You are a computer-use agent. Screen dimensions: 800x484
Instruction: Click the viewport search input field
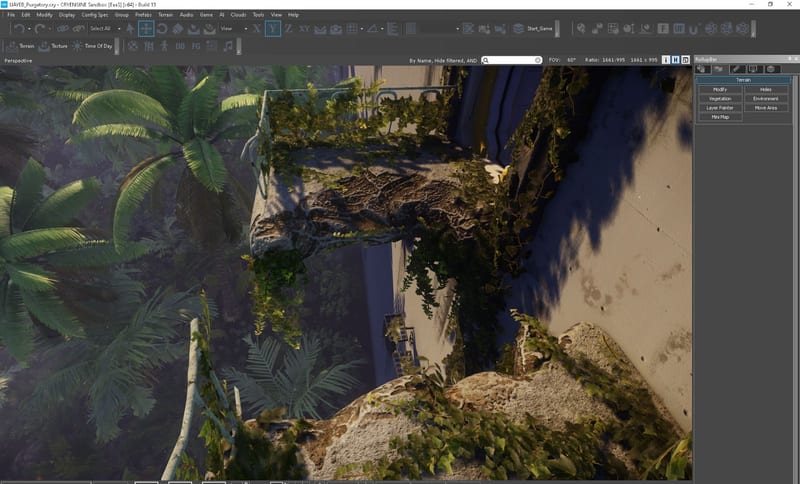pyautogui.click(x=511, y=60)
